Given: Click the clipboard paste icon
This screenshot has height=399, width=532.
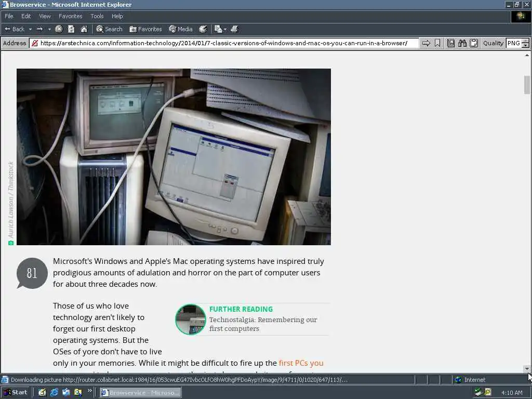Looking at the screenshot, I should click(x=474, y=43).
